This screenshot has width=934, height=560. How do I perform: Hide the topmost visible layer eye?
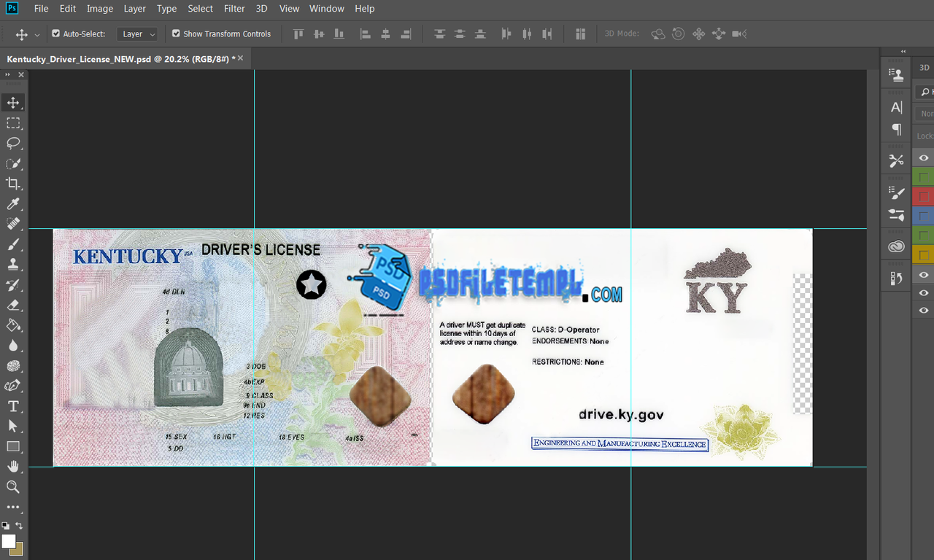[x=924, y=157]
